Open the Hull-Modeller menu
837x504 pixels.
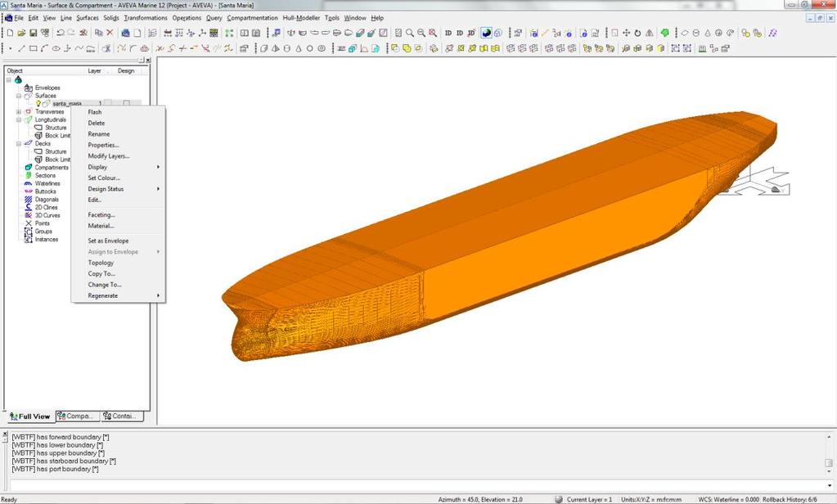tap(301, 18)
